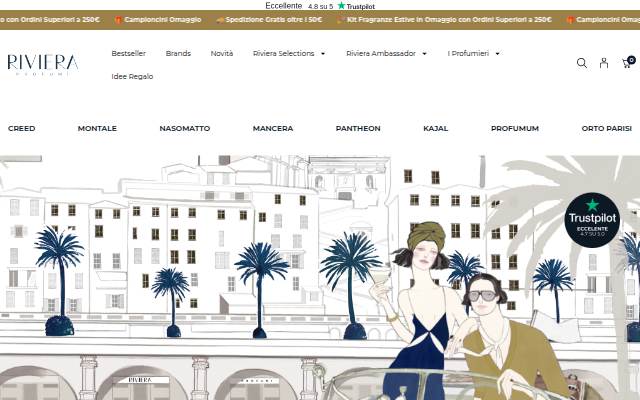Expand the Riviera Ambassador dropdown arrow
Viewport: 640px width, 400px height.
tap(424, 53)
